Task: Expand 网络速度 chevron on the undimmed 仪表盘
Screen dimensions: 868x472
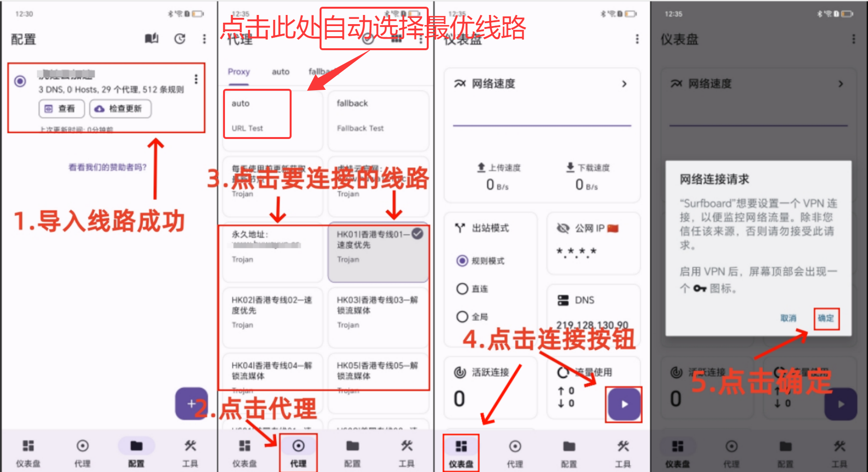Action: [624, 84]
